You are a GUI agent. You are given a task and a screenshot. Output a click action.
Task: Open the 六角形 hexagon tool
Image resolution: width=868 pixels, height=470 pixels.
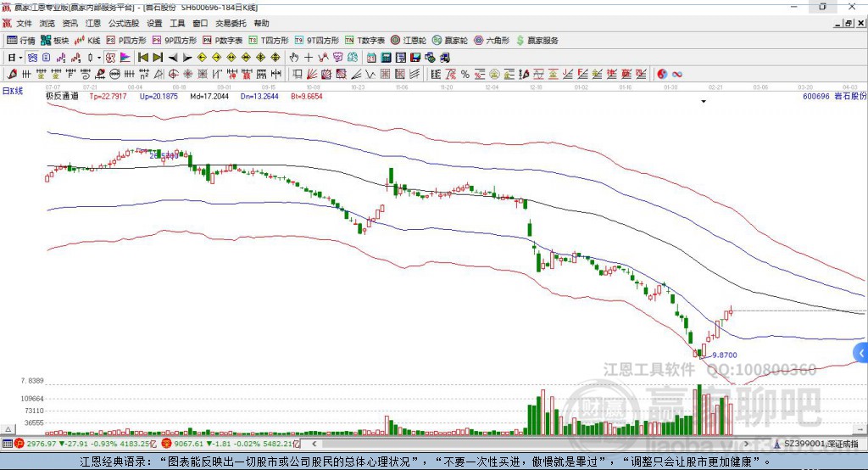tap(492, 41)
